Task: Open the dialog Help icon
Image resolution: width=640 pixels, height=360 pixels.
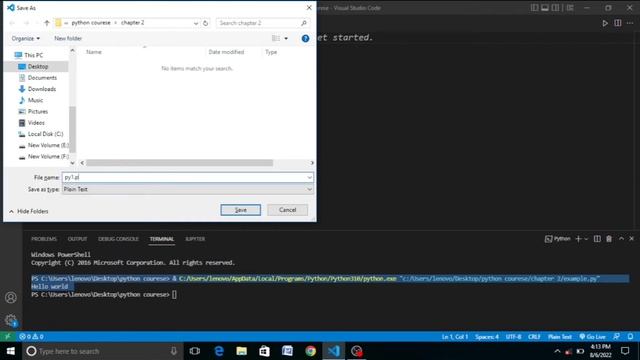Action: [305, 38]
